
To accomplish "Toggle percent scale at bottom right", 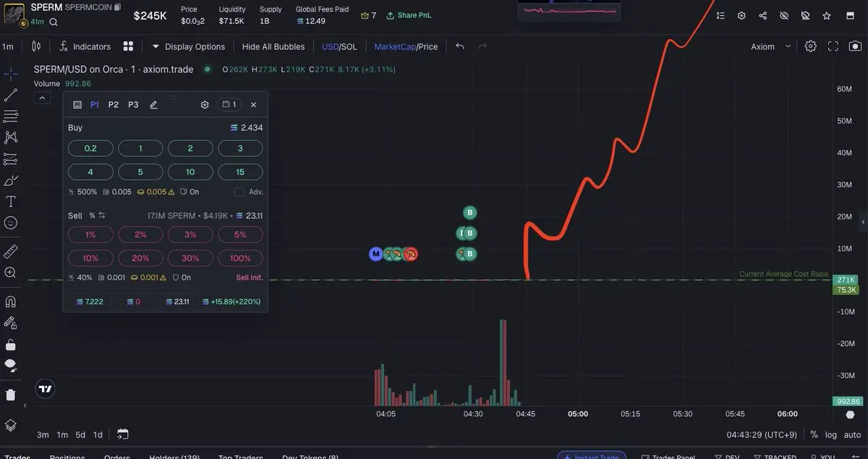I will [x=814, y=434].
